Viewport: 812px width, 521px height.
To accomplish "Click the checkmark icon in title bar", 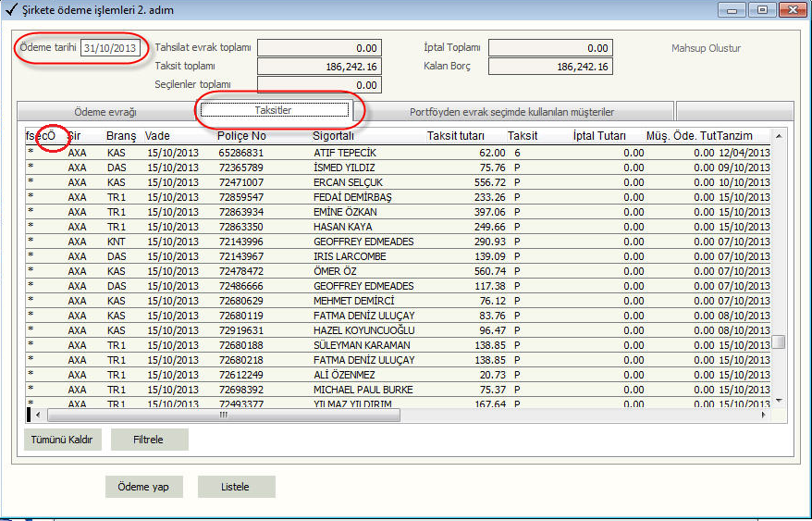I will click(x=11, y=11).
